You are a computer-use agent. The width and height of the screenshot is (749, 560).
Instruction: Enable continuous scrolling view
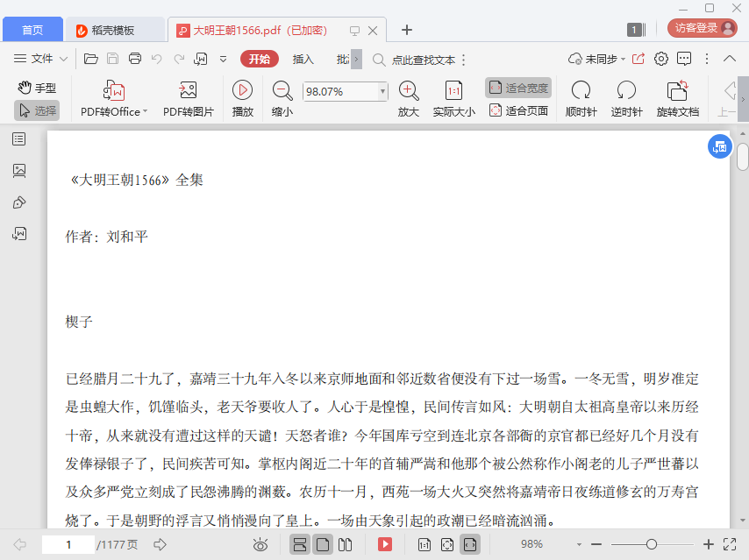[299, 544]
